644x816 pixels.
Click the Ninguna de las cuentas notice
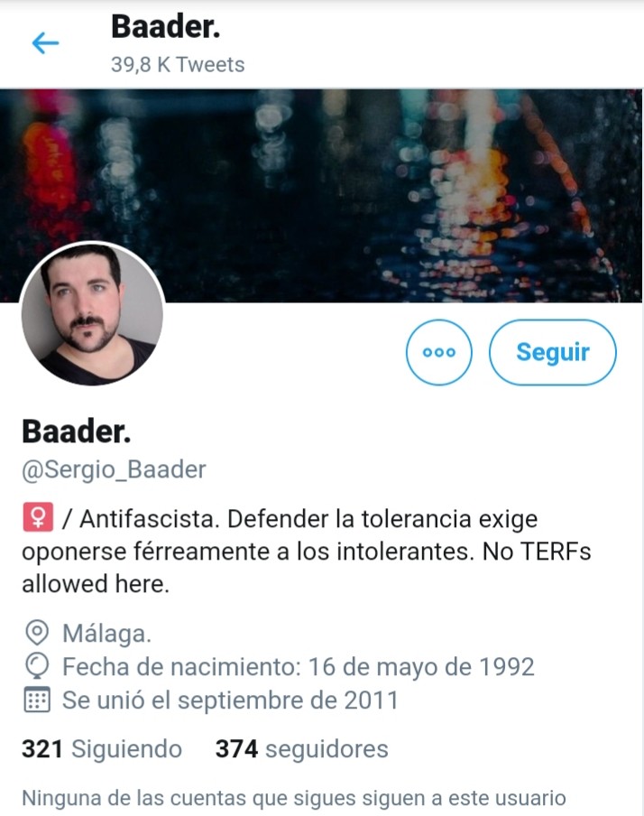[294, 798]
